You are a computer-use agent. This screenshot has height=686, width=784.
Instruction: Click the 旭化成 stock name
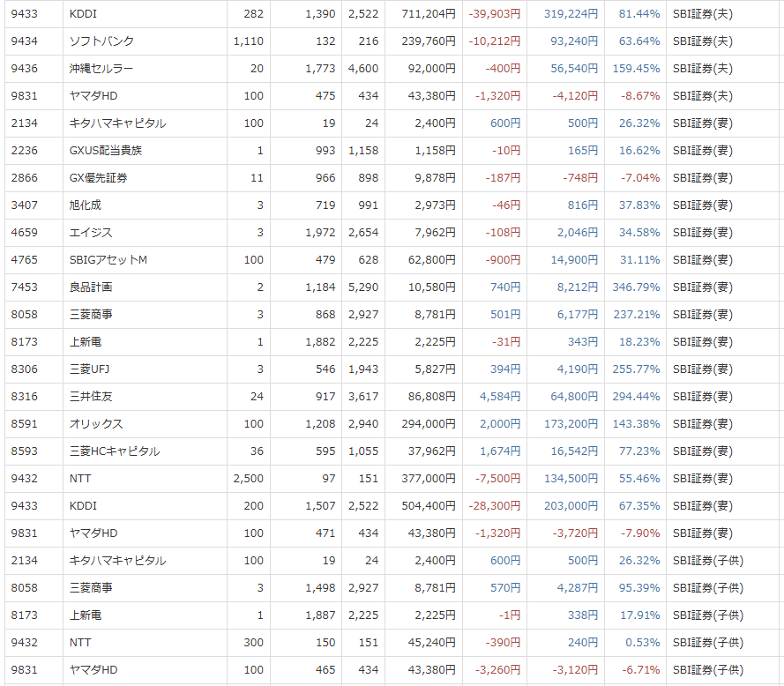[x=85, y=205]
